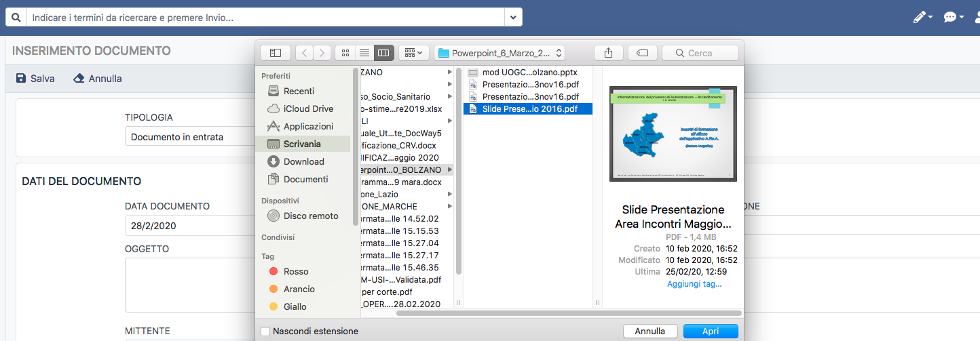Open the Powerpoint_6_Marzo folder path dropdown

point(500,53)
